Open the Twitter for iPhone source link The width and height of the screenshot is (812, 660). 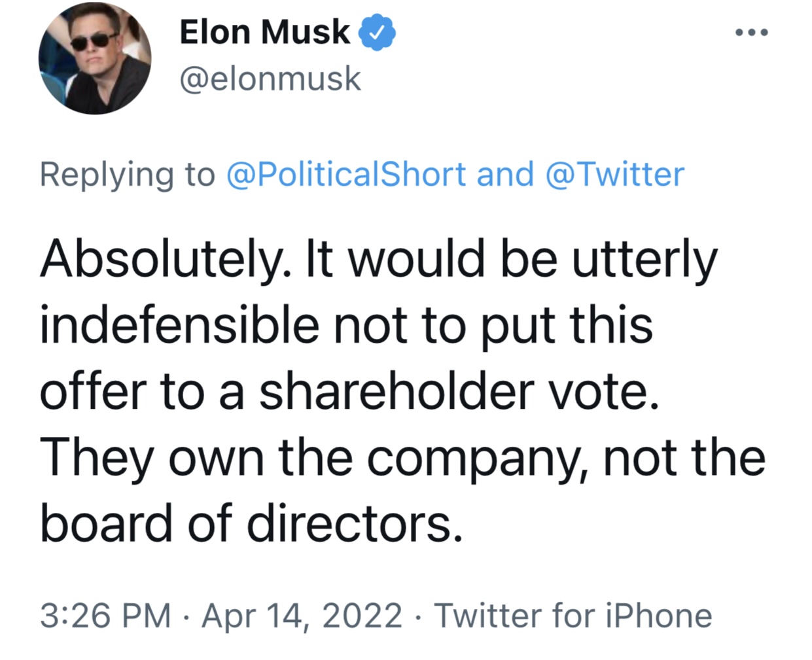click(573, 616)
